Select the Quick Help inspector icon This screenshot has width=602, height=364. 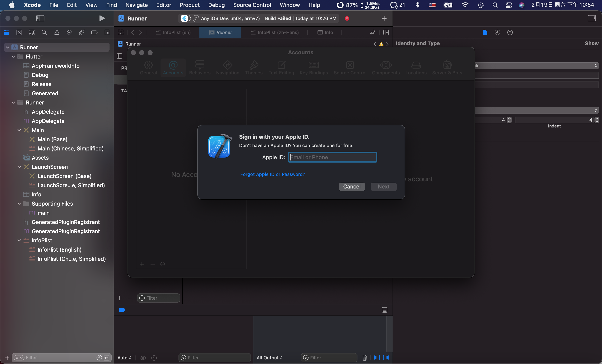(x=510, y=32)
